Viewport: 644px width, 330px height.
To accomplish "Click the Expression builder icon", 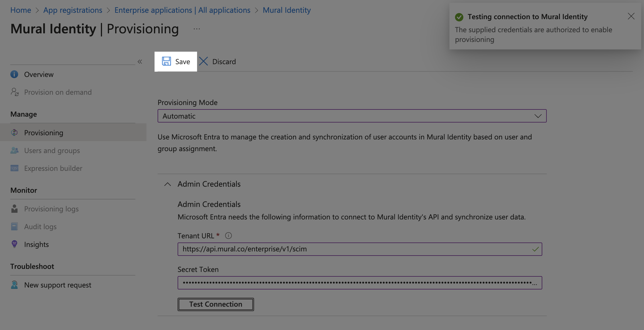I will tap(14, 168).
